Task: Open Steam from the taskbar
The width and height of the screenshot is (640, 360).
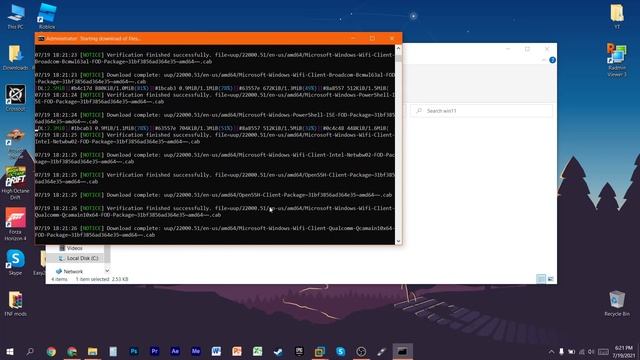Action: coord(278,351)
